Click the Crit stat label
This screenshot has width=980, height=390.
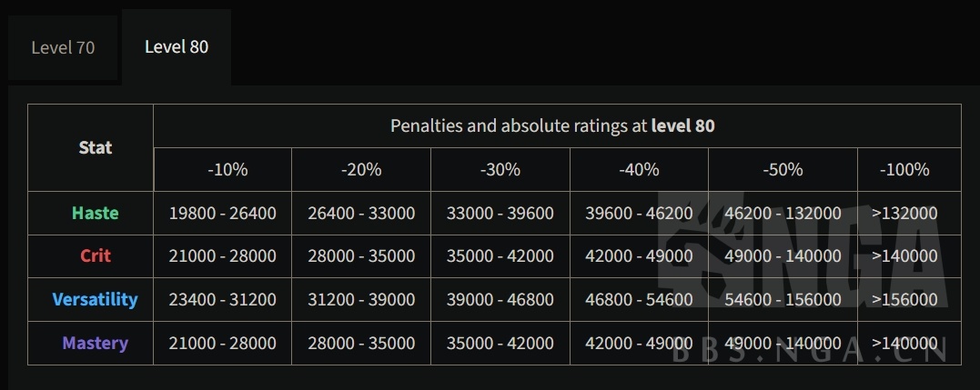pos(96,256)
